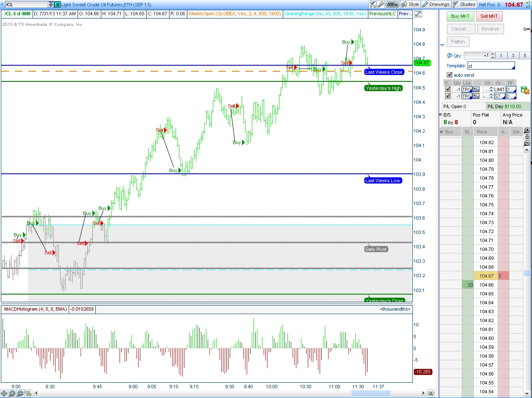Click the Last Weeks Low label
This screenshot has height=398, width=532.
(x=383, y=181)
